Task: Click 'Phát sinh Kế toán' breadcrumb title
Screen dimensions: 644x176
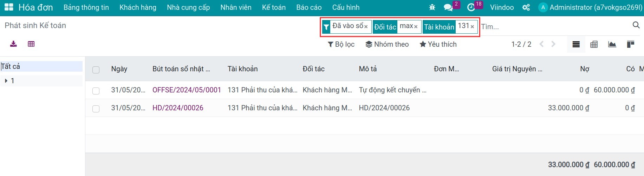Action: tap(35, 25)
